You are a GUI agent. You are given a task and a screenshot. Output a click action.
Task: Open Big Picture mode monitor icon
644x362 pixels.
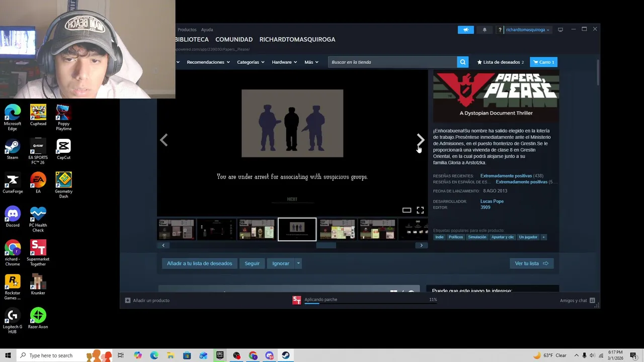560,30
